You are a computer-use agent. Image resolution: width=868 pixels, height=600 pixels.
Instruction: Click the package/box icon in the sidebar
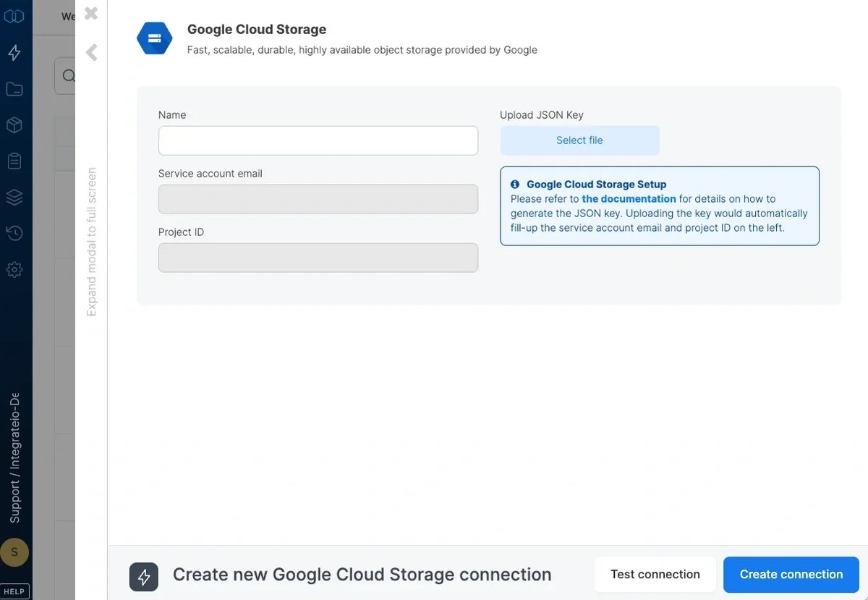[x=14, y=124]
